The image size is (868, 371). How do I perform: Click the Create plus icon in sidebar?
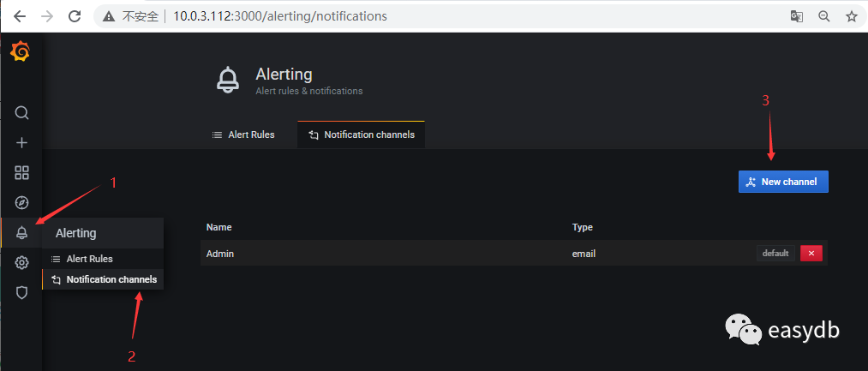(21, 143)
